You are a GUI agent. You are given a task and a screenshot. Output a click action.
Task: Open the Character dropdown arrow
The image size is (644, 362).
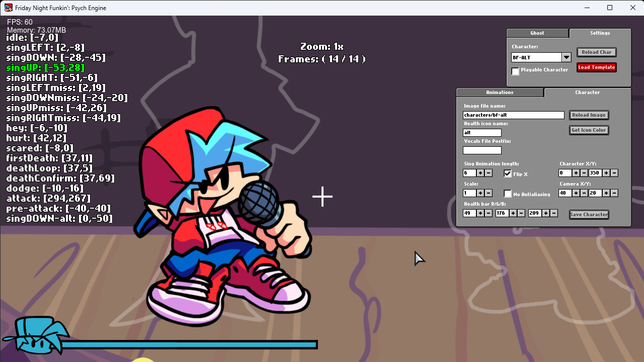[x=567, y=57]
